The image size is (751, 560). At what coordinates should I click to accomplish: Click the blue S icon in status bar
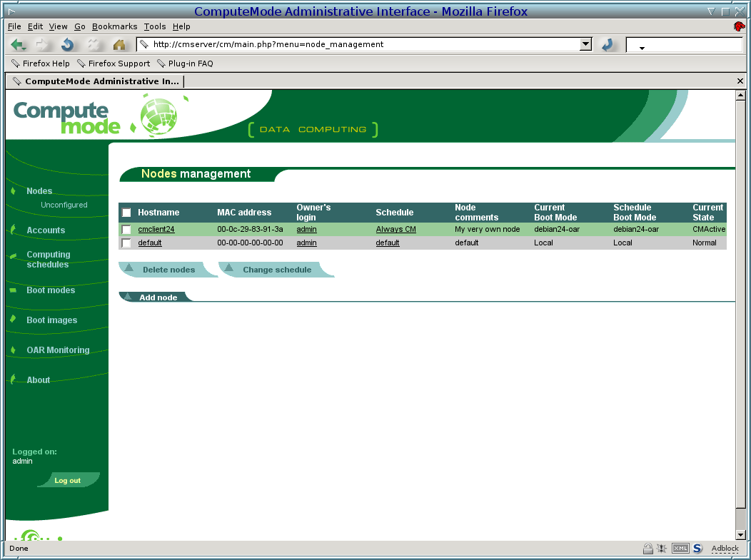[698, 548]
